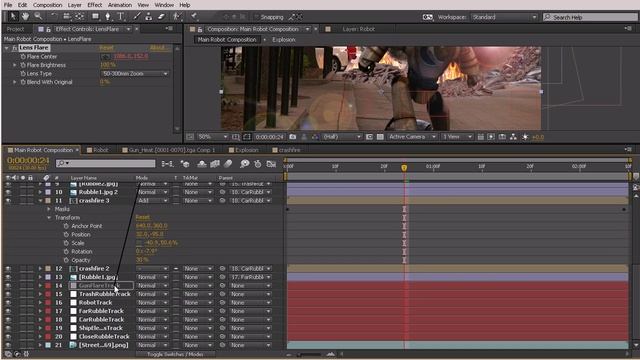Open the Graph Editor icon
This screenshot has width=640, height=360.
tap(271, 164)
